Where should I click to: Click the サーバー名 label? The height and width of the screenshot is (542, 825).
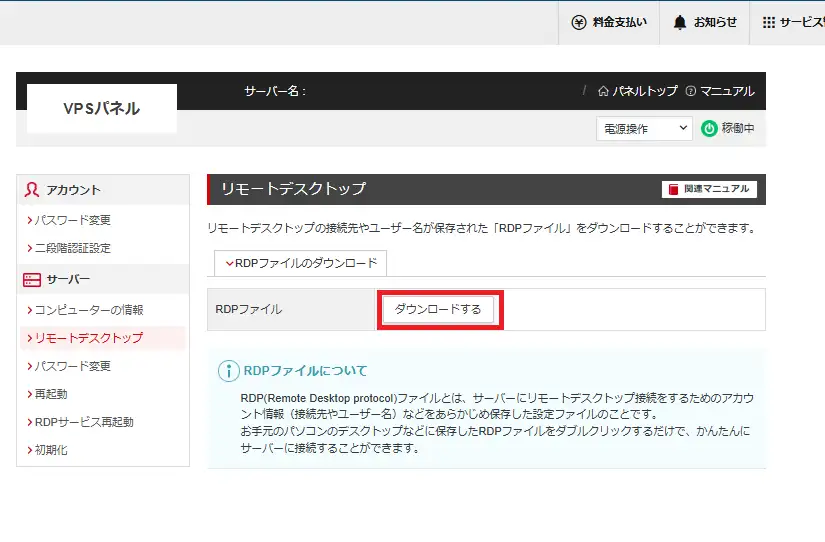pos(275,91)
